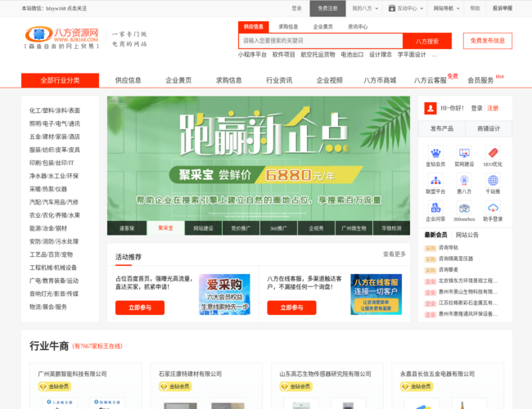This screenshot has width=532, height=409.
Task: Open the SEO优化 tag icon
Action: (493, 153)
